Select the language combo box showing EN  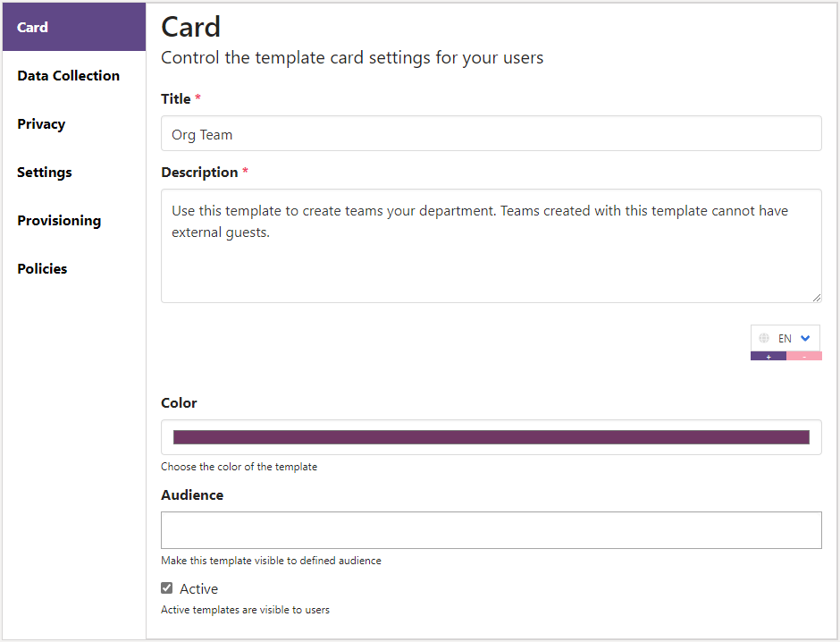785,338
